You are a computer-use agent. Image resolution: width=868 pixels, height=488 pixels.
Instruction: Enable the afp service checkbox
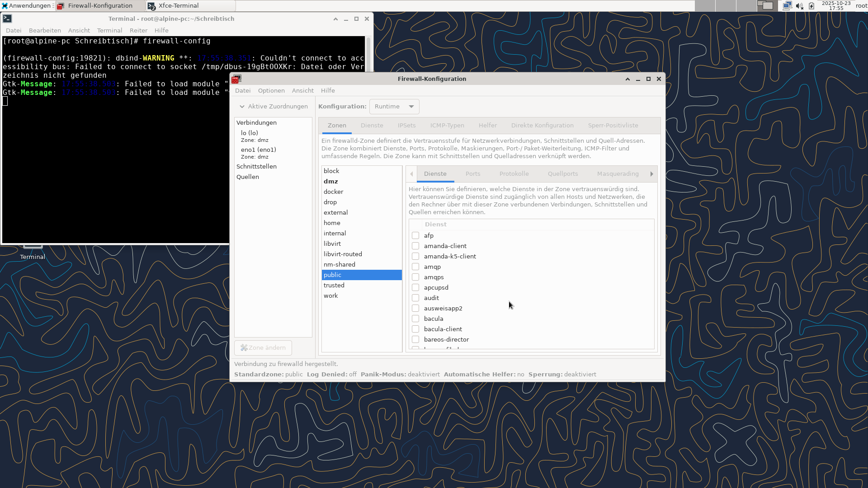415,235
